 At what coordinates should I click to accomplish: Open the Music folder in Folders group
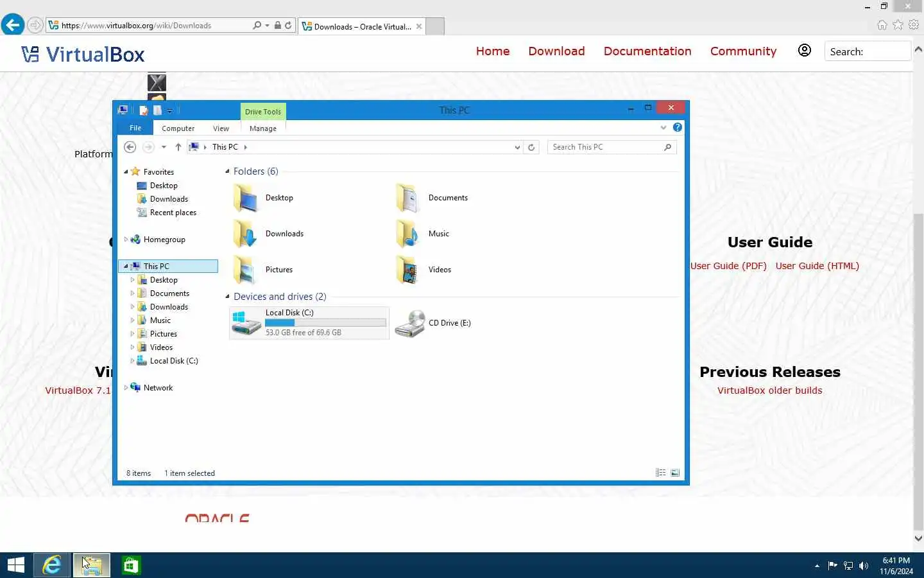pos(422,234)
